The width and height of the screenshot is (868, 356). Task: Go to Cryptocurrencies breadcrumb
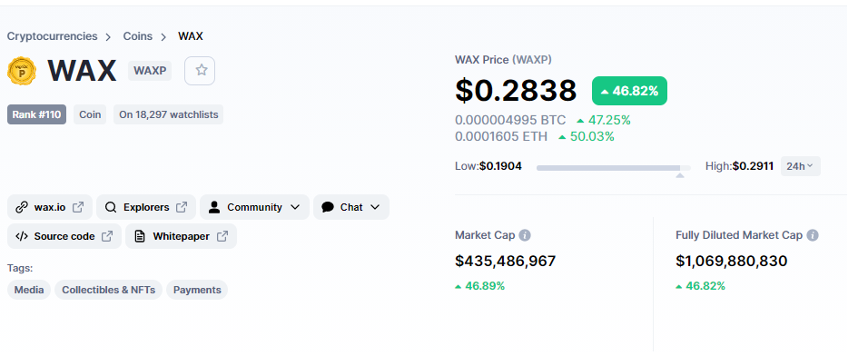[52, 36]
